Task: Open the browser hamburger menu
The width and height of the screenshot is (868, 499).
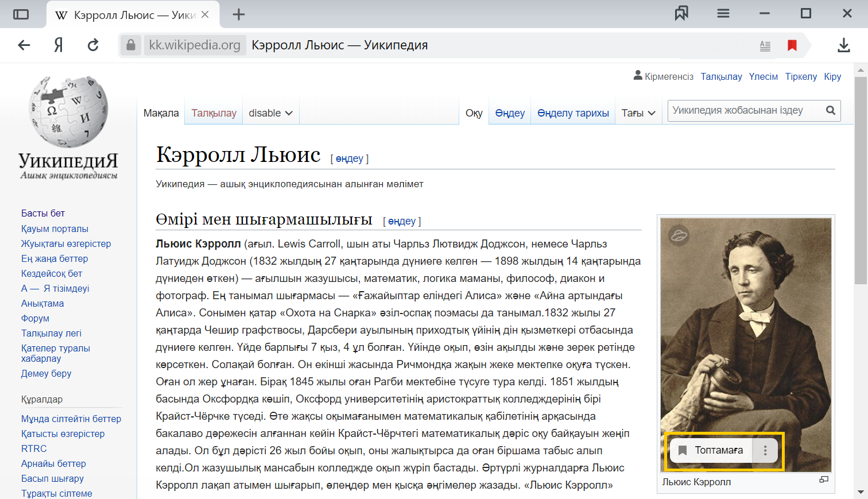Action: tap(723, 13)
